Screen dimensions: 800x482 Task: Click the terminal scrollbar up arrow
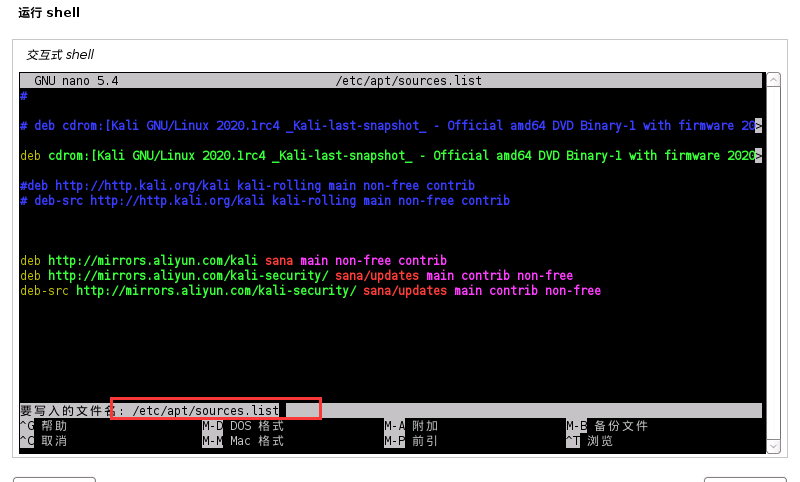[773, 80]
